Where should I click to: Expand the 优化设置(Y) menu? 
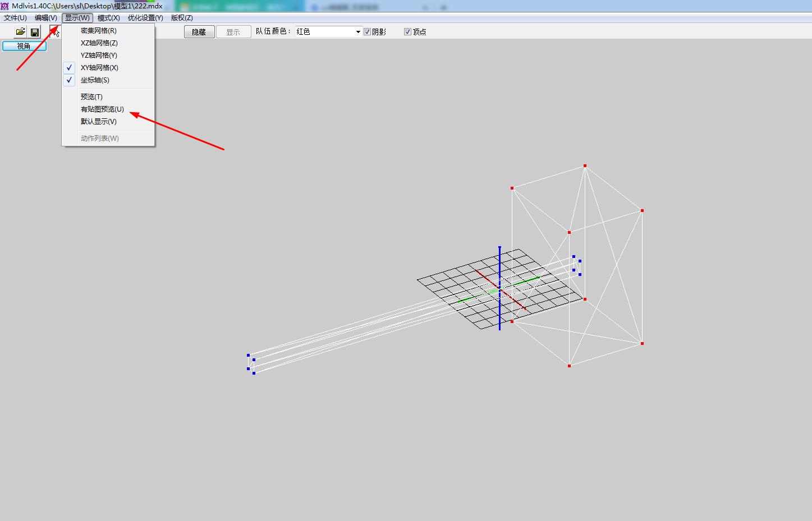[145, 18]
